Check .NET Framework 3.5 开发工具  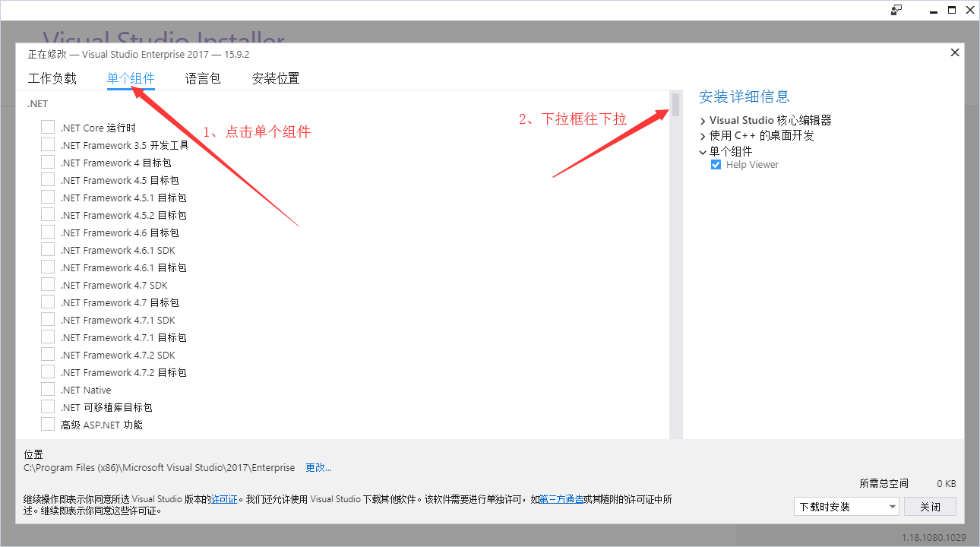click(x=48, y=145)
